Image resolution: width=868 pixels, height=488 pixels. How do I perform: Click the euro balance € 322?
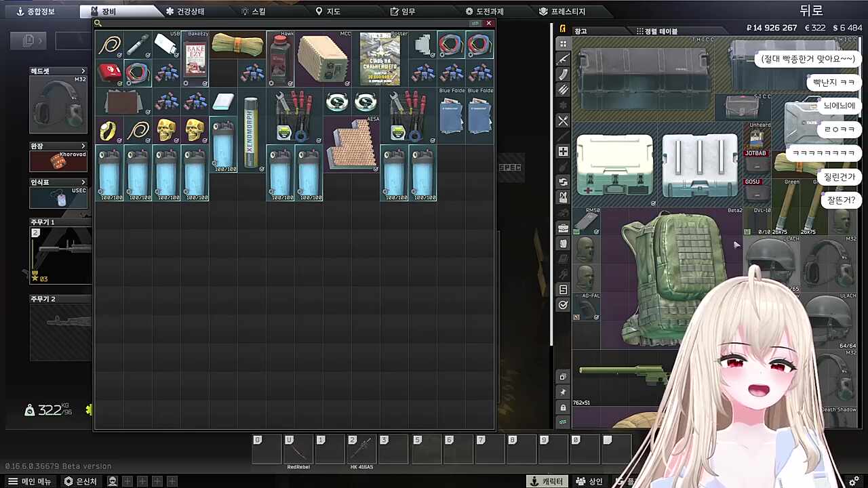[815, 28]
